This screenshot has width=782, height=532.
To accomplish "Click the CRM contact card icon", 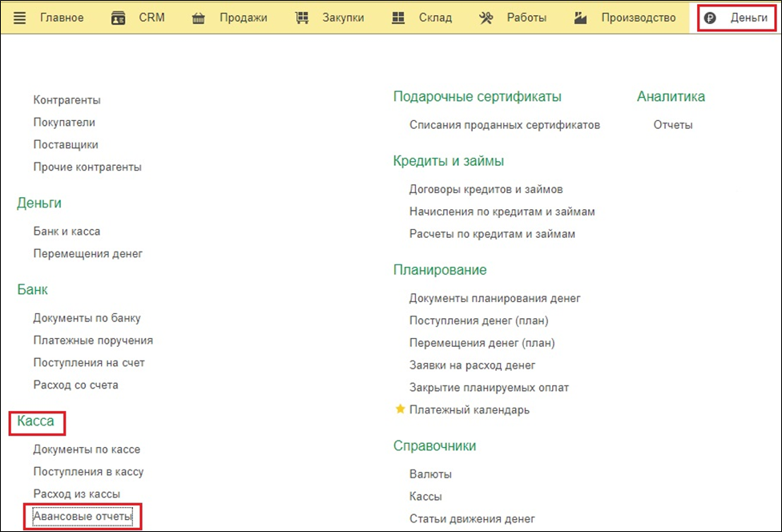I will pos(118,18).
